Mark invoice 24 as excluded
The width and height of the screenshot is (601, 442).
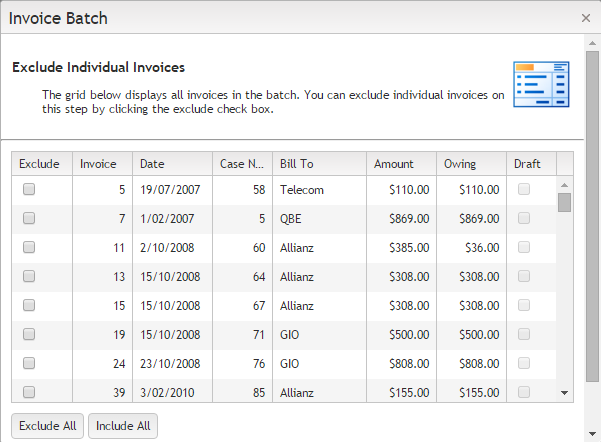(x=29, y=363)
